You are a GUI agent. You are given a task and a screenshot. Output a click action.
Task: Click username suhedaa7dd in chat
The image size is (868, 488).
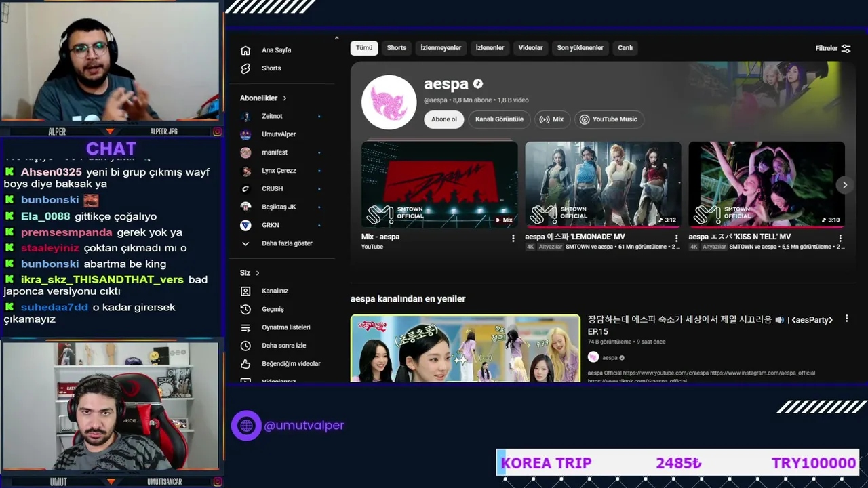click(x=54, y=307)
